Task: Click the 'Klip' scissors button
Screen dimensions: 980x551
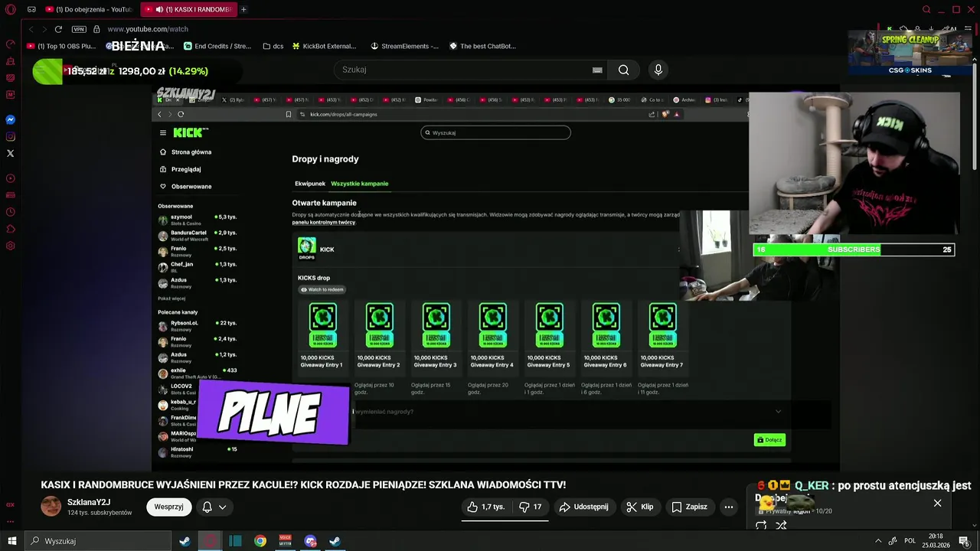Action: click(639, 507)
